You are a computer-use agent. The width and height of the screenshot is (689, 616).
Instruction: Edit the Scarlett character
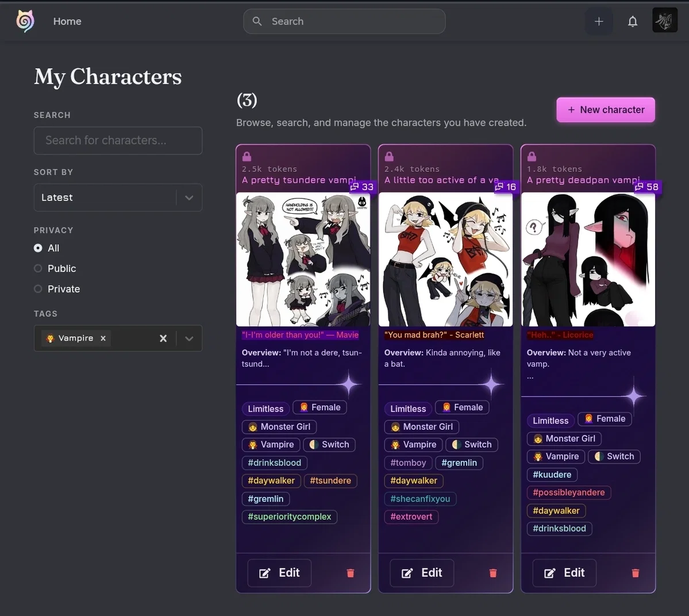click(422, 573)
